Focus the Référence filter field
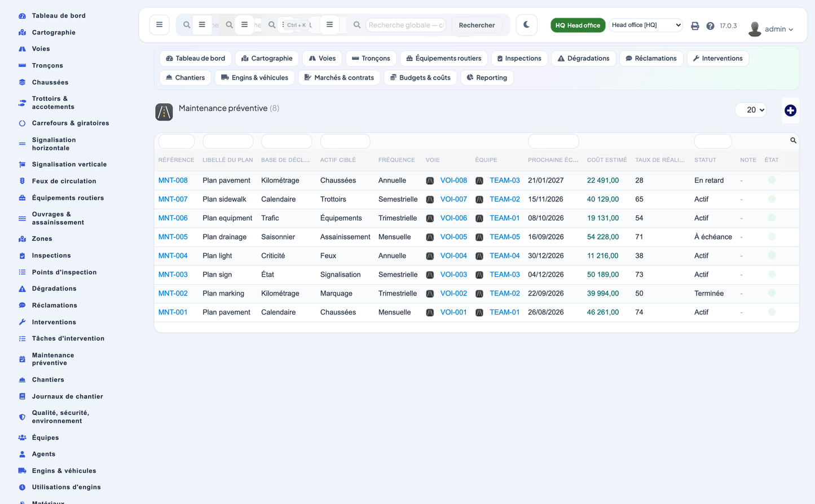The image size is (815, 504). coord(177,141)
